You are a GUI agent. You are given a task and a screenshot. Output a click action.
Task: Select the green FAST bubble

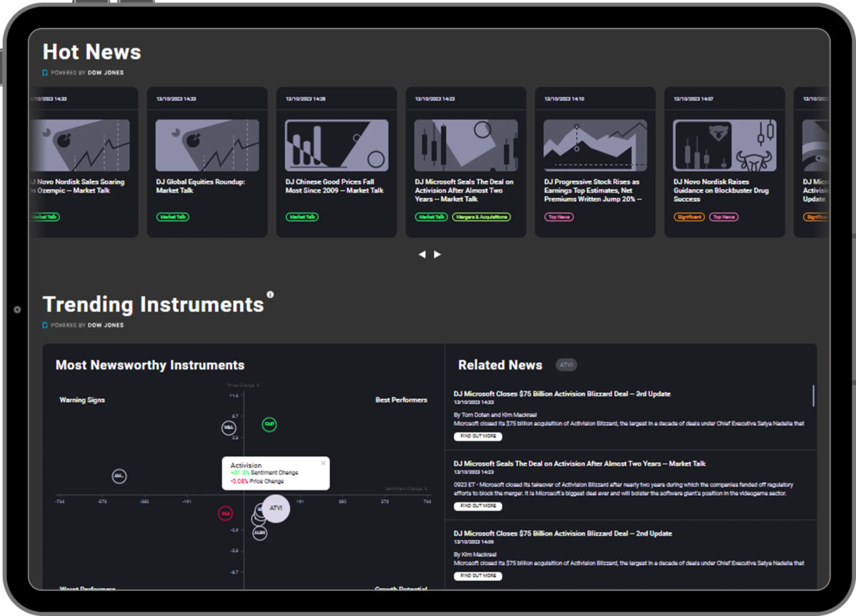tap(269, 424)
